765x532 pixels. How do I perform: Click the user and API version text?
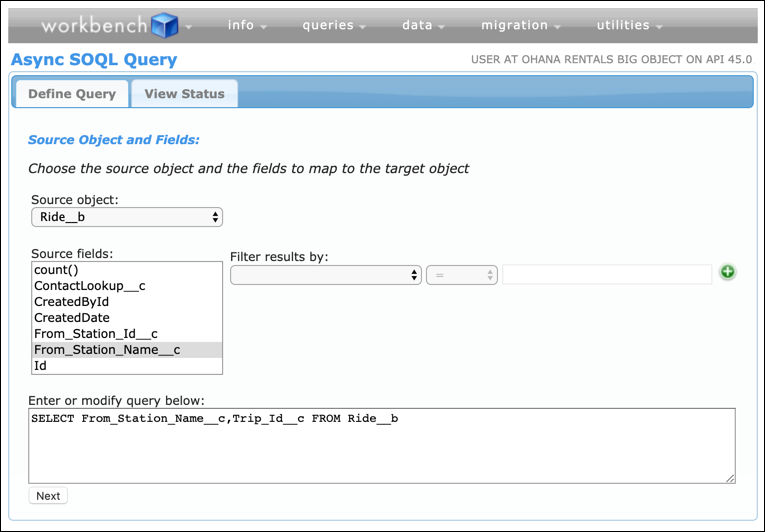[611, 60]
